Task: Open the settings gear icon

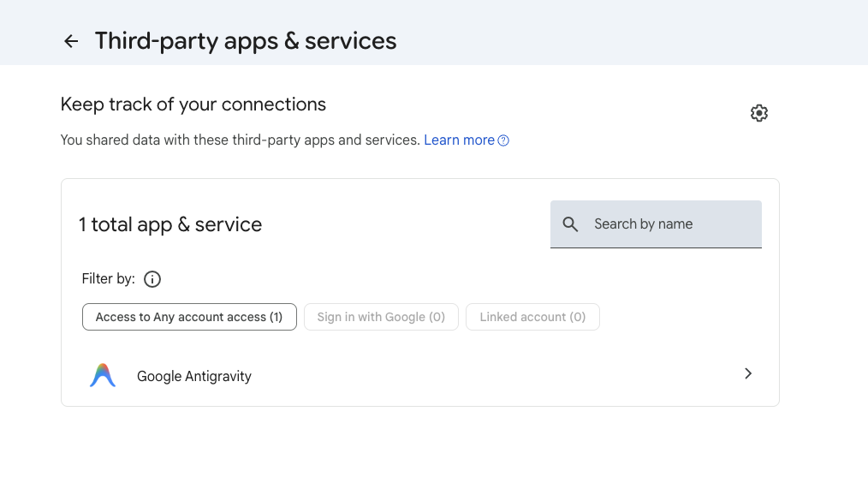Action: [758, 113]
